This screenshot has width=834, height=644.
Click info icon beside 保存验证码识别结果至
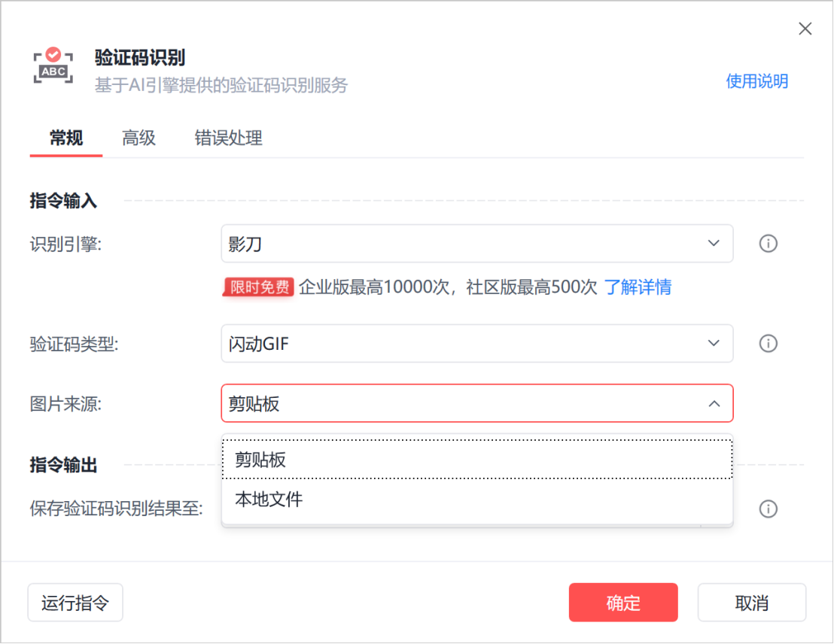click(x=768, y=509)
